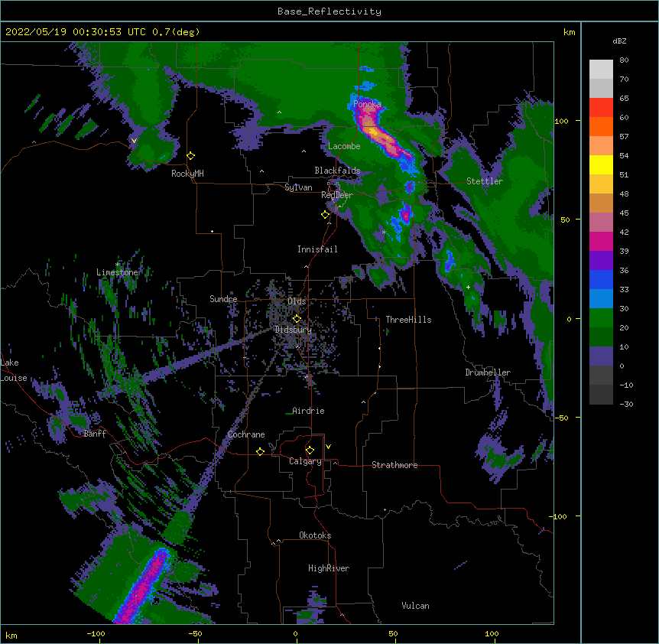Click the yellow diamond marker south of RedDeer
The height and width of the screenshot is (644, 659).
coord(326,215)
